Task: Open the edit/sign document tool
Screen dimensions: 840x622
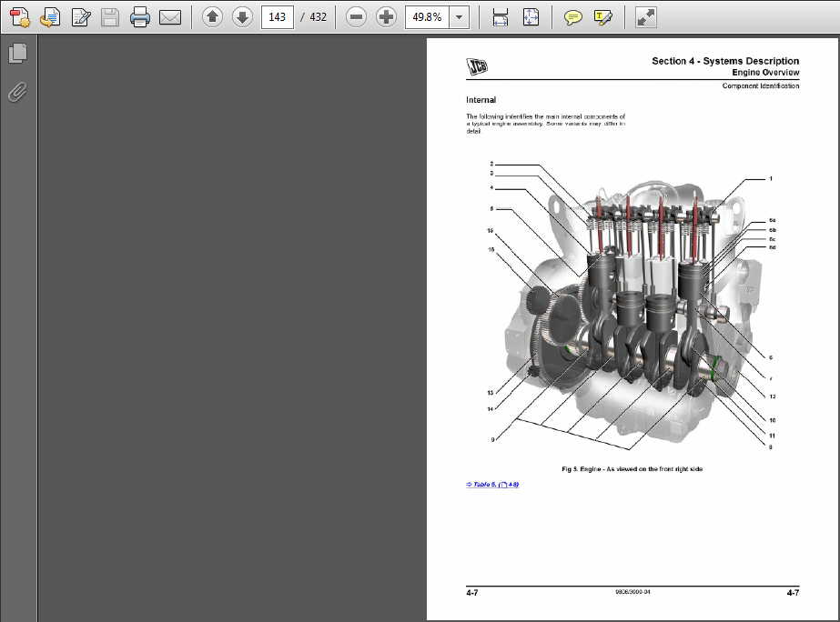Action: pos(80,16)
